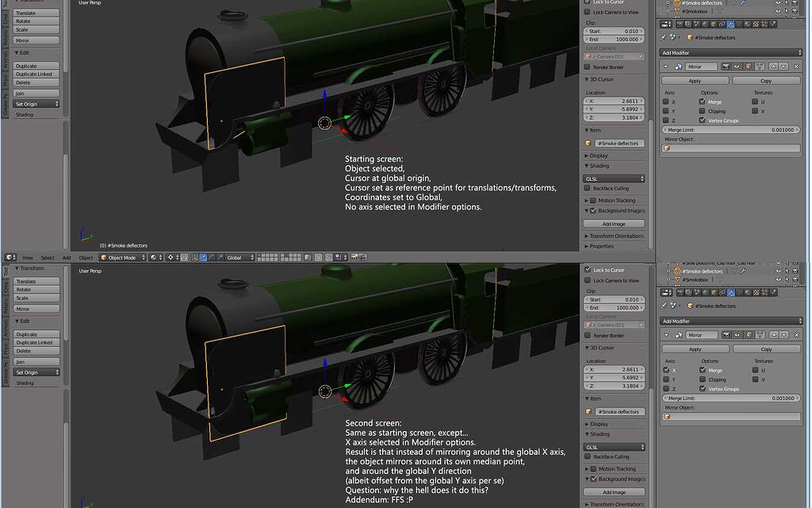Enable Lock Camera to View in upper screen

point(588,12)
